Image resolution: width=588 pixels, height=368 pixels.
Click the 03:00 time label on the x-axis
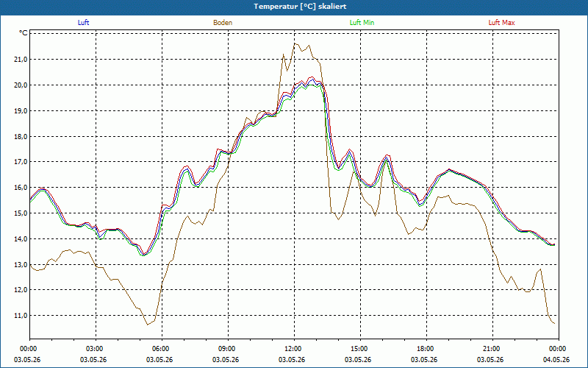click(x=96, y=349)
